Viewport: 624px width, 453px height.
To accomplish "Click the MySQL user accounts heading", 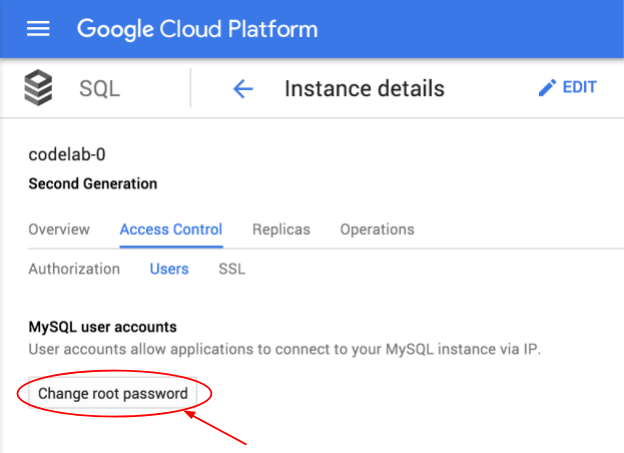I will point(103,327).
